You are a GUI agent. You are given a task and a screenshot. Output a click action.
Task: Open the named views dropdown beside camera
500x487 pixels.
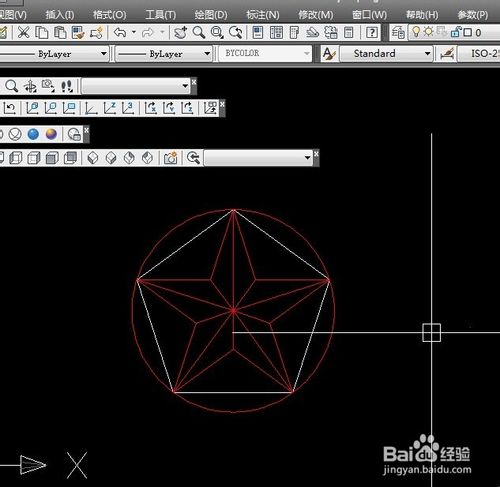[258, 158]
